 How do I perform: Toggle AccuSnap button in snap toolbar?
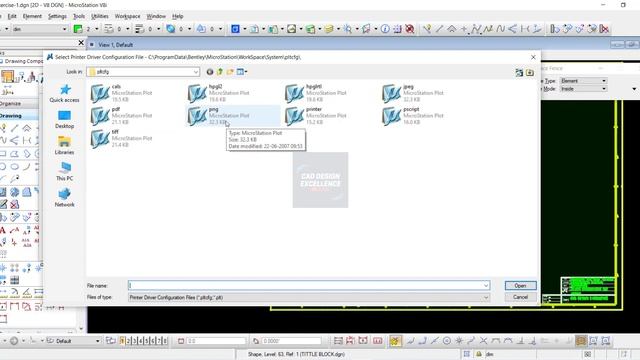click(395, 341)
